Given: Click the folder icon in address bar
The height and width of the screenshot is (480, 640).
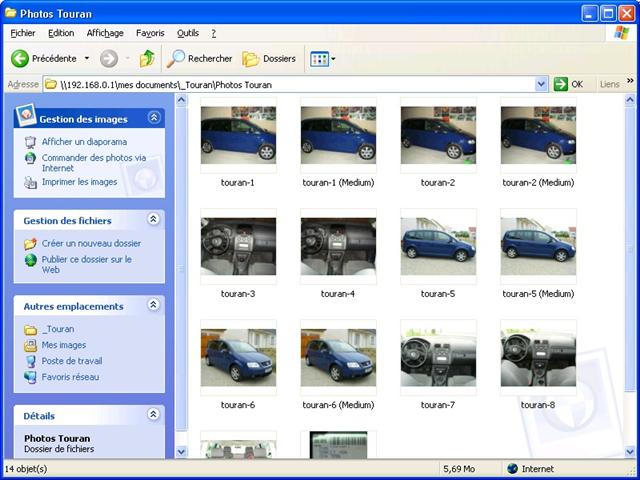Looking at the screenshot, I should coord(51,84).
